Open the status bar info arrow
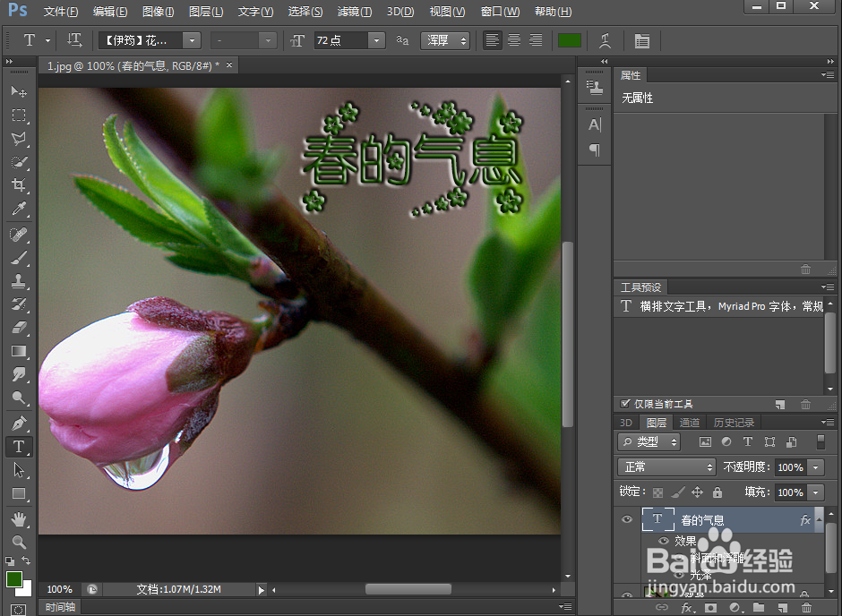Screen dimensions: 842x616 point(261,590)
